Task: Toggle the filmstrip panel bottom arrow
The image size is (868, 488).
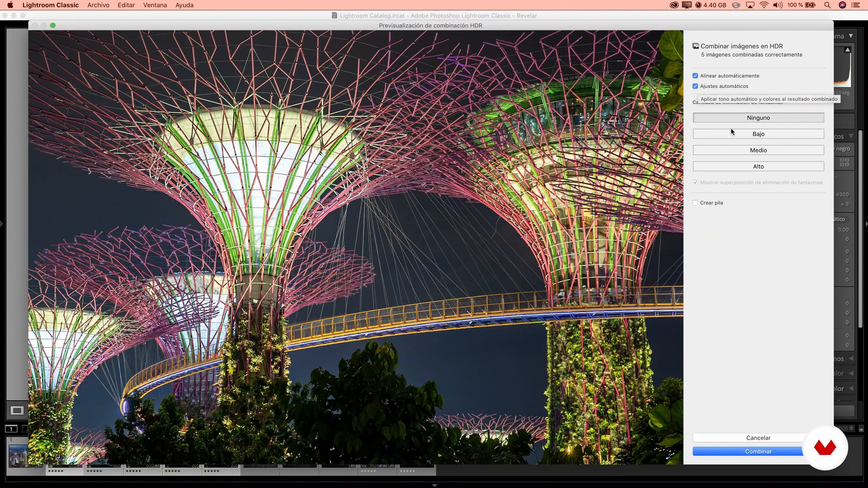Action: click(x=434, y=485)
